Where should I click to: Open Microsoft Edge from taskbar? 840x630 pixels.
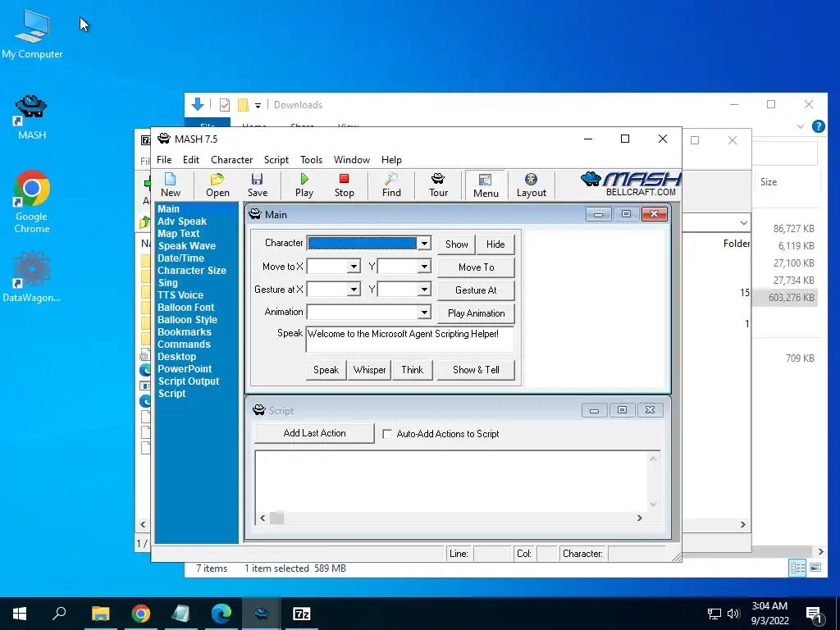pyautogui.click(x=221, y=614)
